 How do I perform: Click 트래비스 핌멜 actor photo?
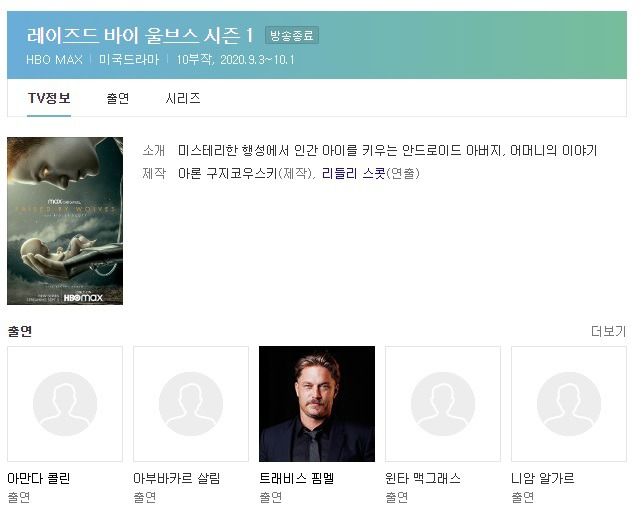(317, 404)
